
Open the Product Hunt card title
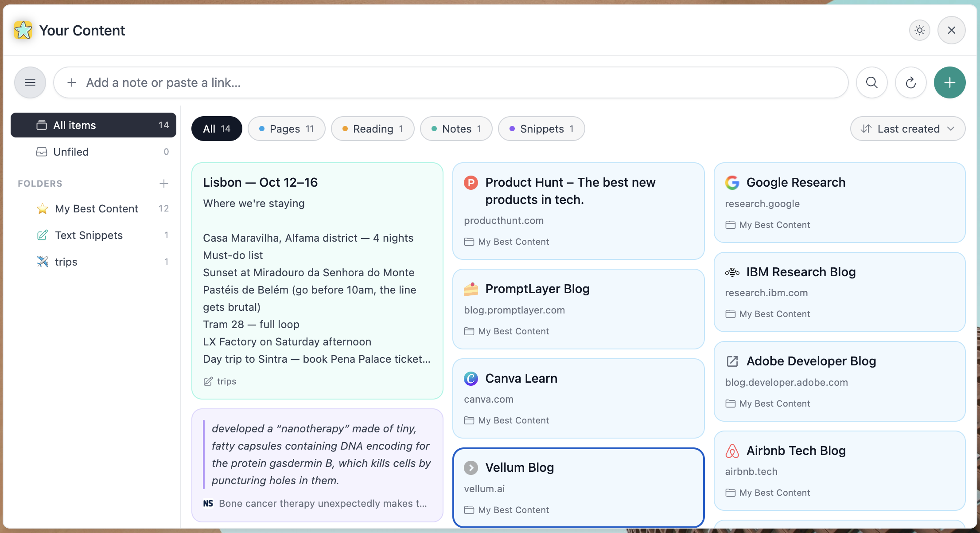pyautogui.click(x=570, y=191)
